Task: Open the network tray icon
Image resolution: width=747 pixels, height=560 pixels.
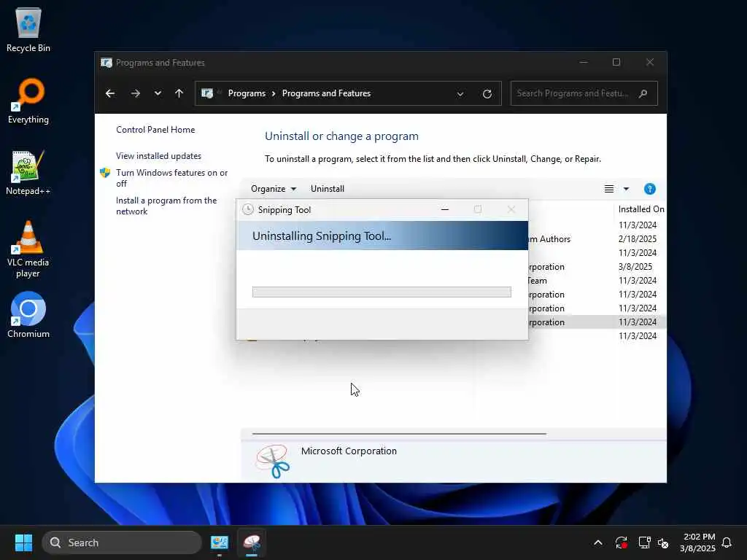Action: (x=644, y=542)
